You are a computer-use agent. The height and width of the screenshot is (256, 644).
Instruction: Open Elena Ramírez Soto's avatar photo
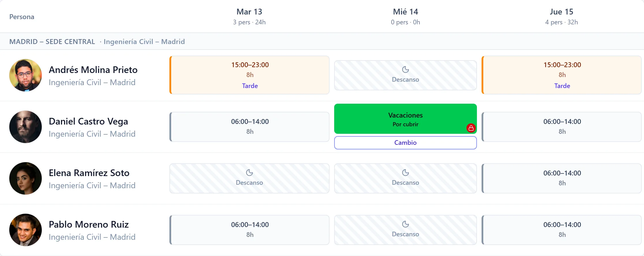[x=26, y=178]
